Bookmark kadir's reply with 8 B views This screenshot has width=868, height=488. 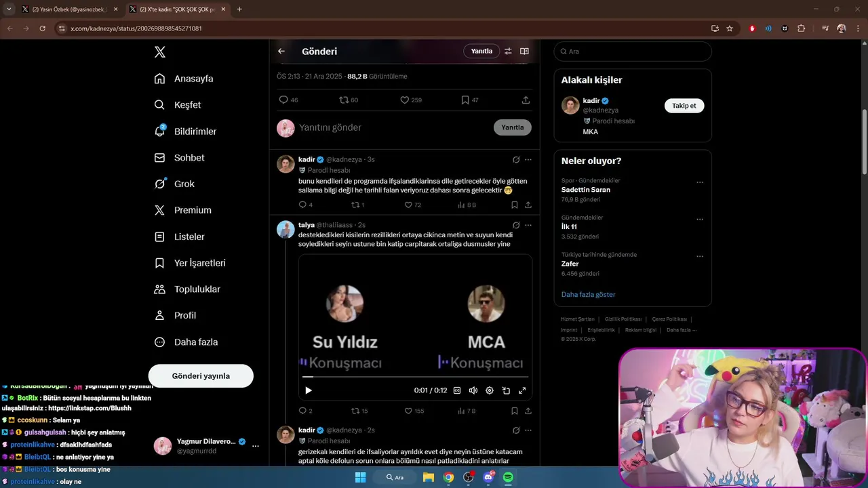515,205
